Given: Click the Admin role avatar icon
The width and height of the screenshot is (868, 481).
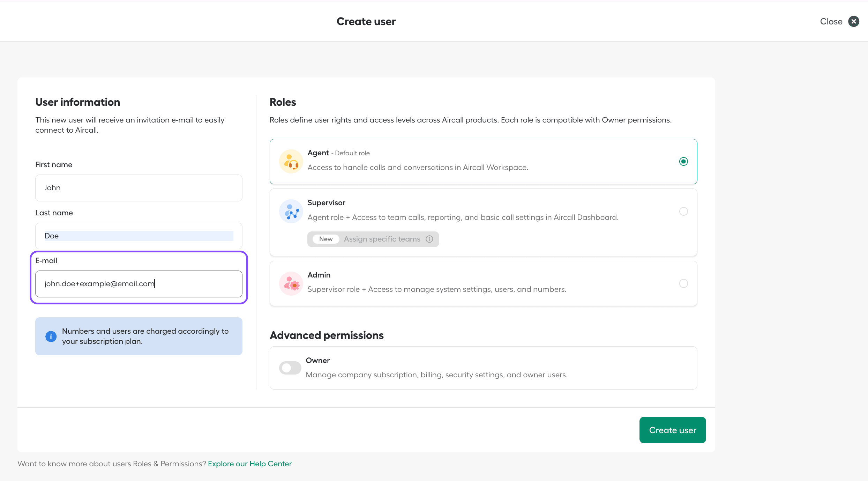Looking at the screenshot, I should tap(291, 283).
